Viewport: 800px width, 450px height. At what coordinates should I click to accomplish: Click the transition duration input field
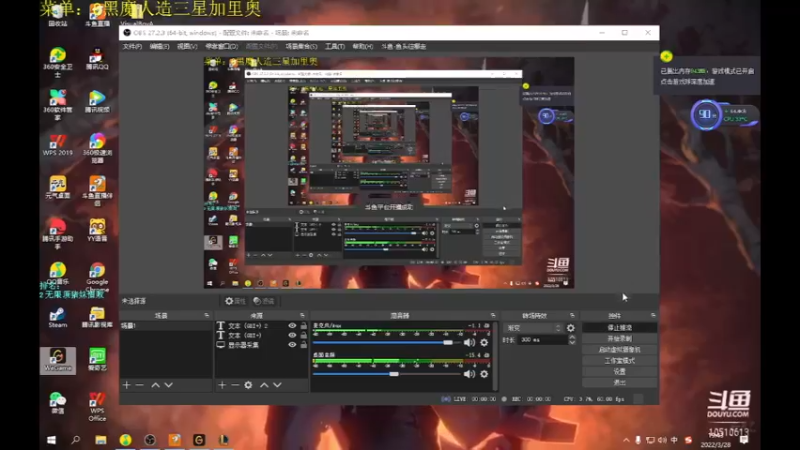coord(542,340)
